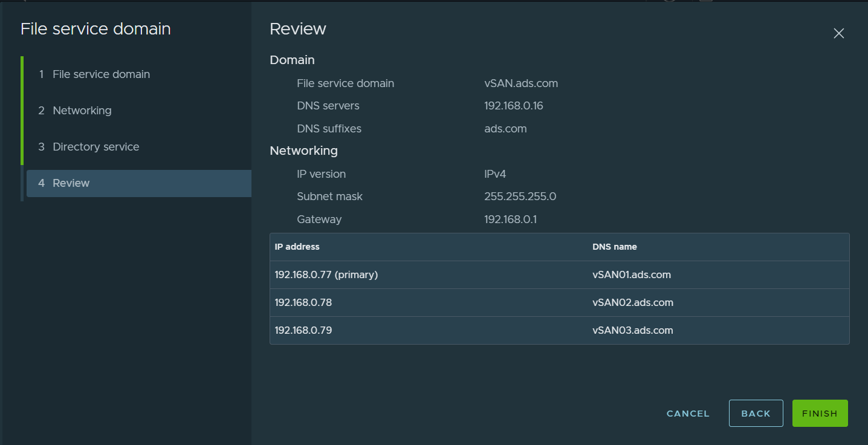Click the vSAN.ads.com domain value
The height and width of the screenshot is (445, 868).
coord(521,83)
